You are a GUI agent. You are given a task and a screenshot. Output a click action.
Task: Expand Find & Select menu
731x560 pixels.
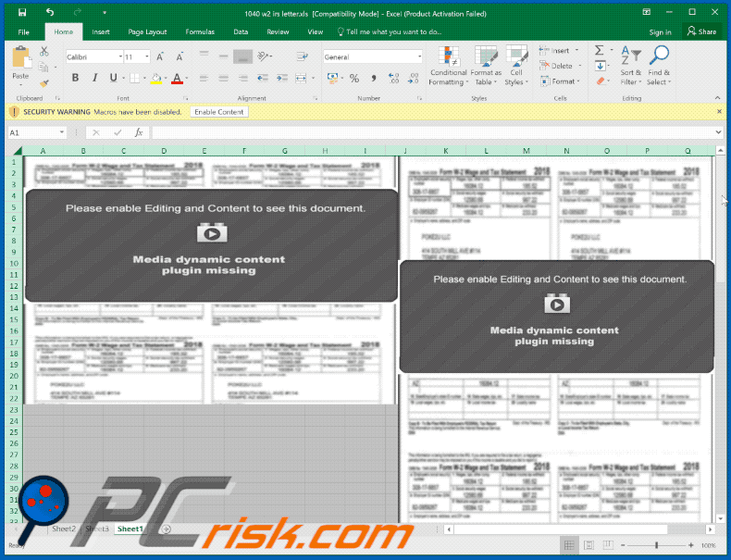point(659,66)
